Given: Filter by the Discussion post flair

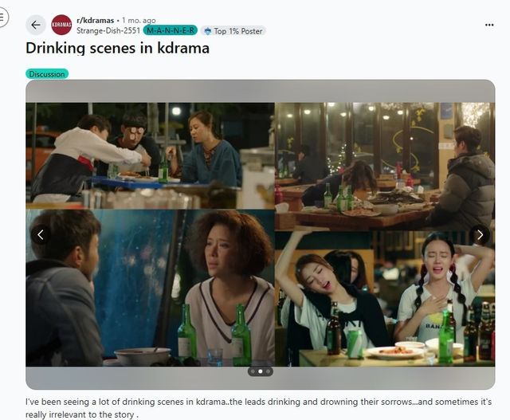Looking at the screenshot, I should point(47,74).
